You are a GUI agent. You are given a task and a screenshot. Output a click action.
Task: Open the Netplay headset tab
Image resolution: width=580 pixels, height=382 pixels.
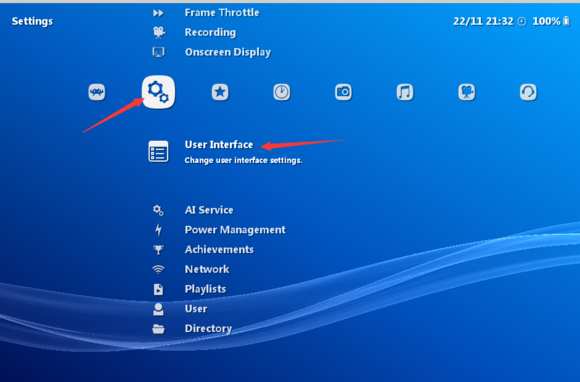click(x=528, y=92)
